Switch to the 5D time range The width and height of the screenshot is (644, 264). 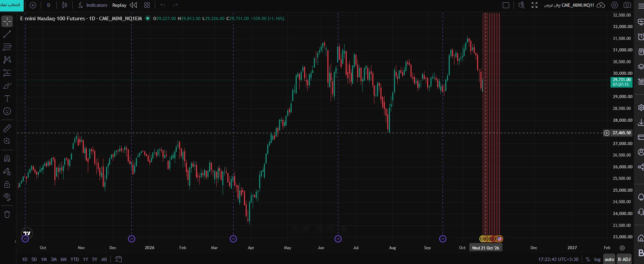(34, 259)
